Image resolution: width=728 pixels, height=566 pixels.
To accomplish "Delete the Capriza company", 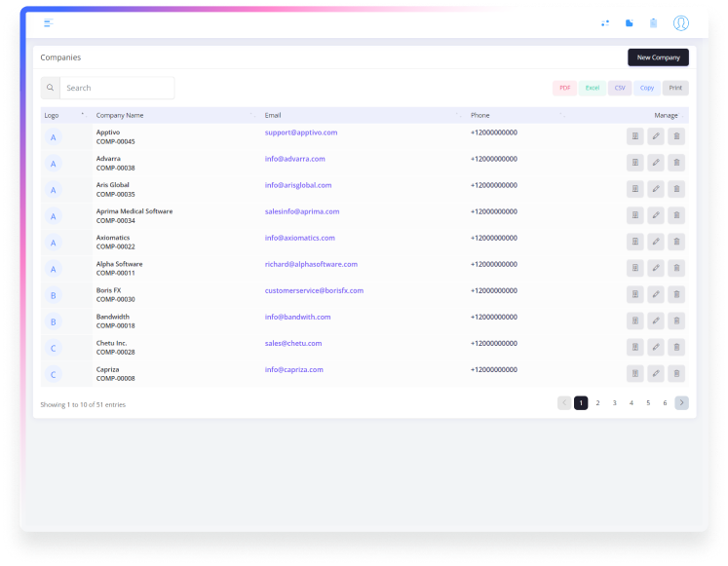I will 676,373.
